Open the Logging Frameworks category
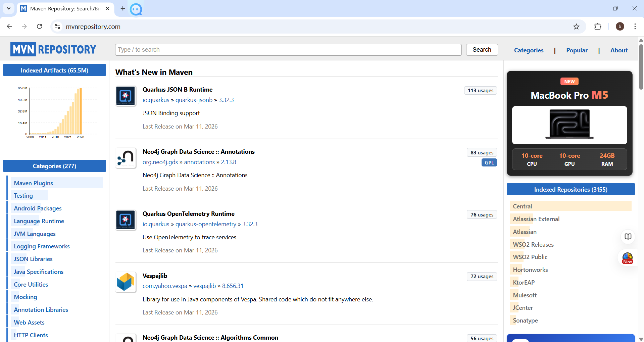644x342 pixels. click(42, 246)
